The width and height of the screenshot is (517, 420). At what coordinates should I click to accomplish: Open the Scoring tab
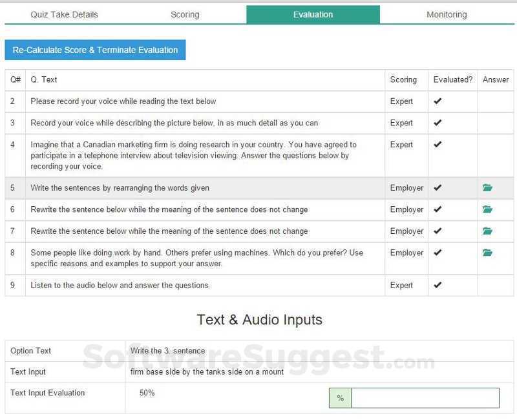[185, 14]
